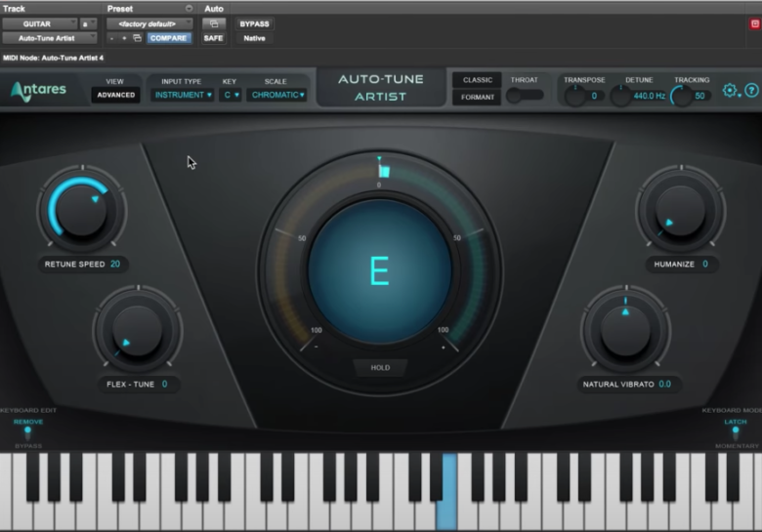This screenshot has height=532, width=762.
Task: Toggle automation SAFE
Action: click(213, 38)
